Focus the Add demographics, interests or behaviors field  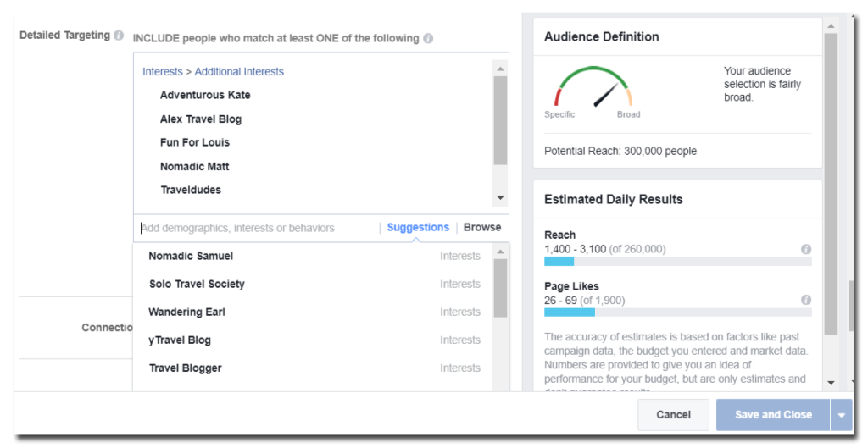[258, 228]
